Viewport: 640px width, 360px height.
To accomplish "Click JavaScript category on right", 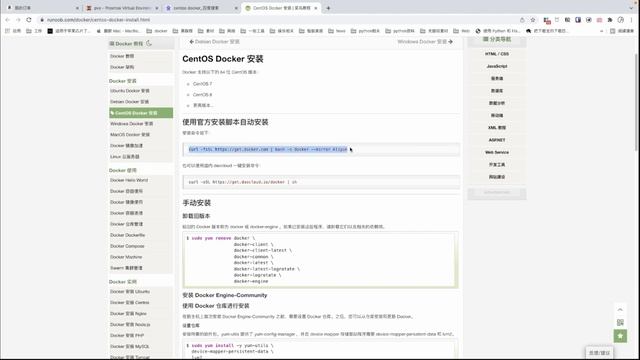I will pos(497,66).
